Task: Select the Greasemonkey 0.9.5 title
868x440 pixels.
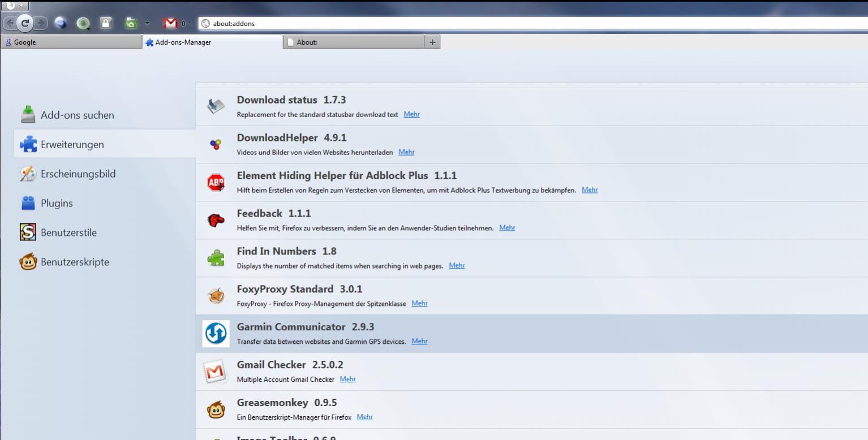Action: 287,403
